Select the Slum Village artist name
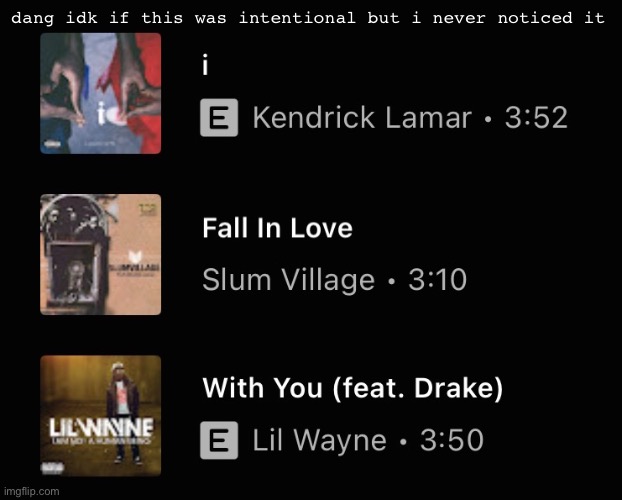This screenshot has height=500, width=622. click(288, 280)
